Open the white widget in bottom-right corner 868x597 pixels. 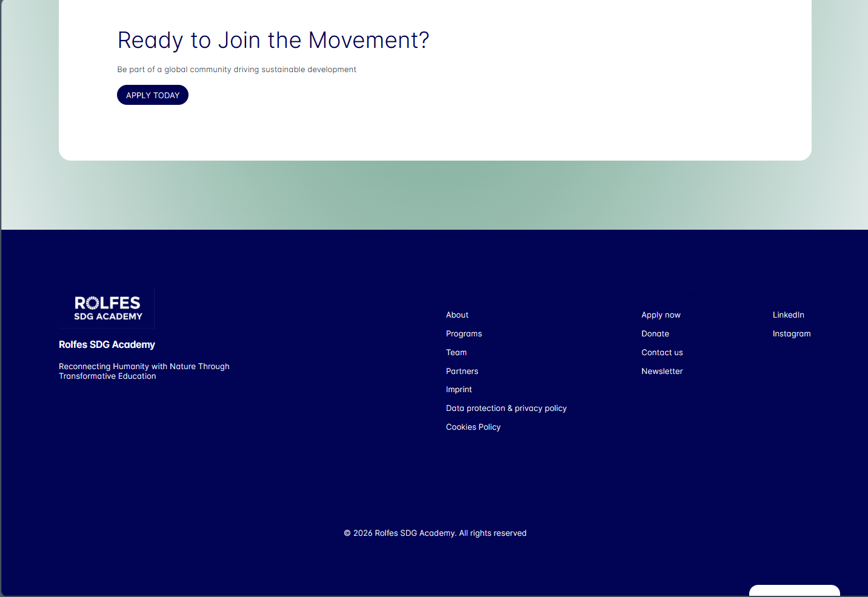coord(794,591)
